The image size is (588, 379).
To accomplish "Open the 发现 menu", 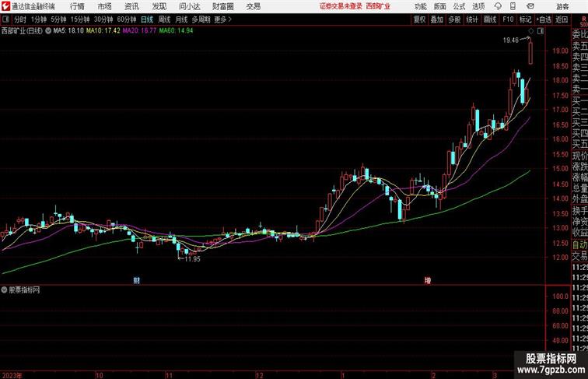I will tap(159, 6).
